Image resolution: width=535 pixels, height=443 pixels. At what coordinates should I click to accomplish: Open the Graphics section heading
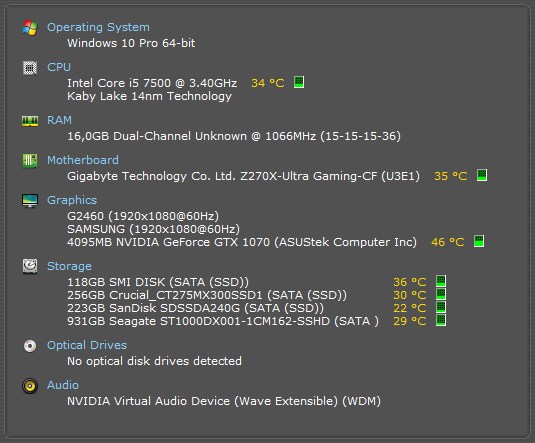(72, 200)
